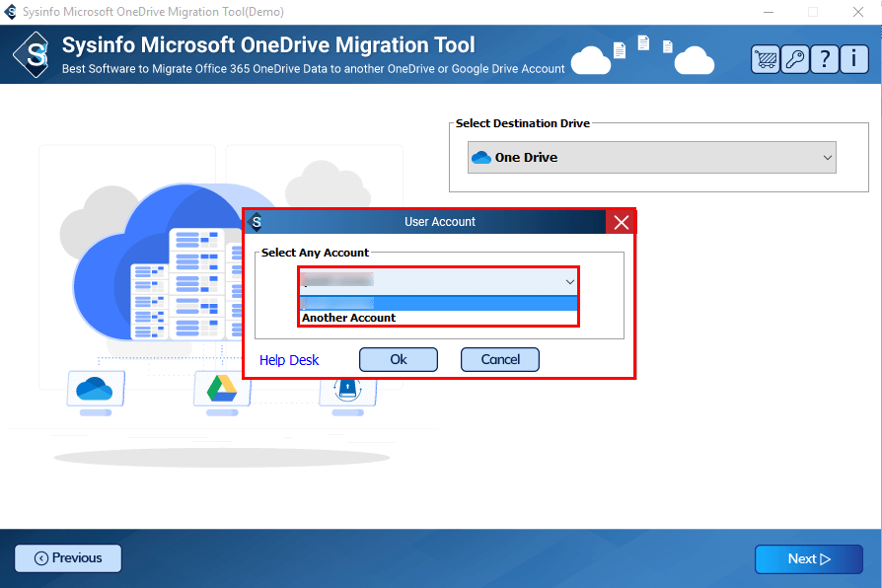Viewport: 882px width, 588px height.
Task: Open the shopping cart buy icon
Action: [765, 59]
